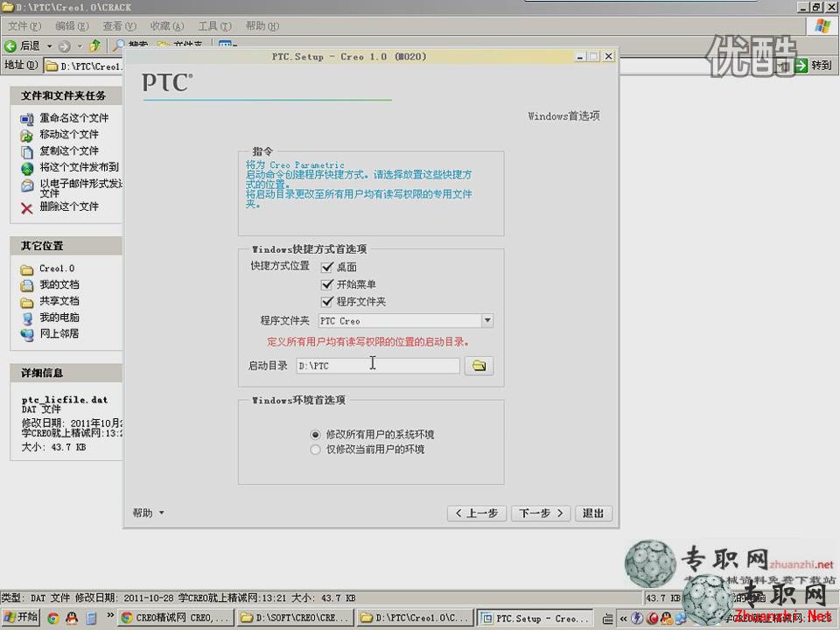Open the 工具(T) menu in Explorer
This screenshot has height=630, width=840.
[214, 25]
